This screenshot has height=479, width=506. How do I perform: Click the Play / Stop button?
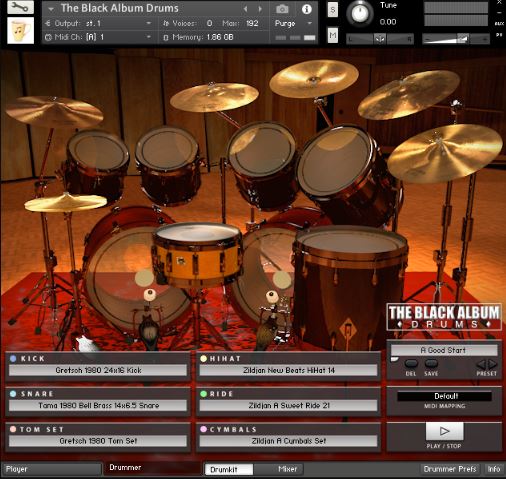(444, 431)
